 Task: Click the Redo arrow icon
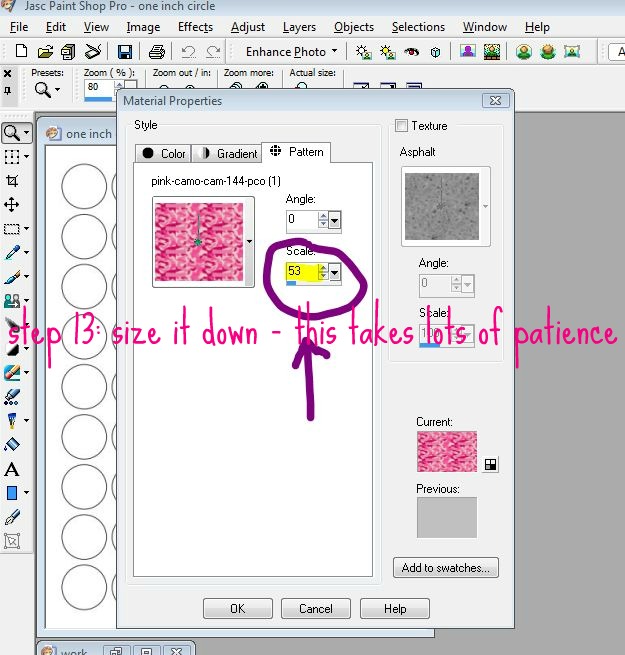tap(213, 52)
